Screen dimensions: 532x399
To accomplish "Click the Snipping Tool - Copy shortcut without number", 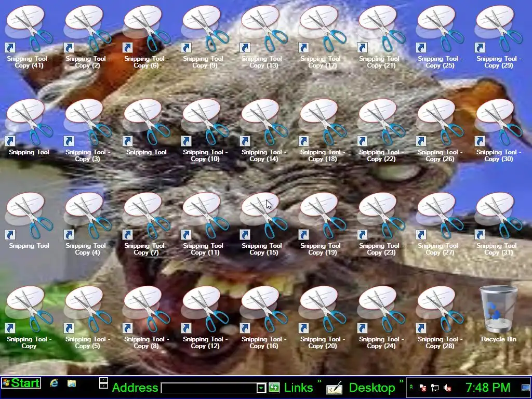I will tap(29, 317).
